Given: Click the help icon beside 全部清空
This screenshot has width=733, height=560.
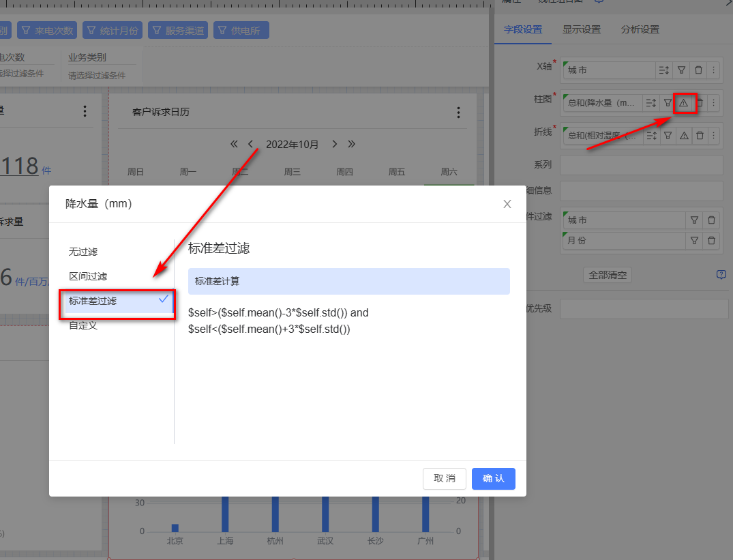Looking at the screenshot, I should tap(721, 274).
